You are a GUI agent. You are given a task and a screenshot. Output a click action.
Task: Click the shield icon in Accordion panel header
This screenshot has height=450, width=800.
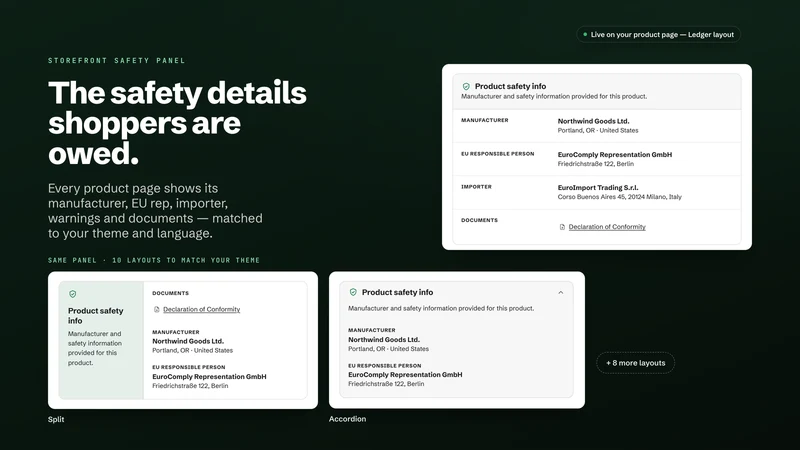[353, 292]
